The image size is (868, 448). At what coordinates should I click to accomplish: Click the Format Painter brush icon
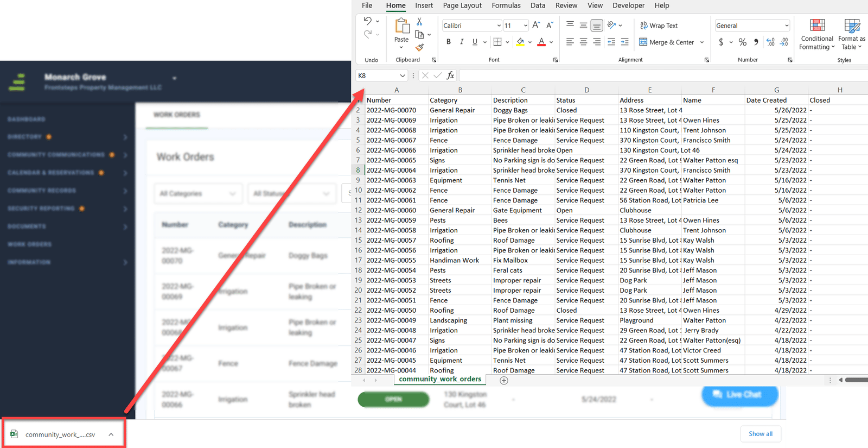pos(419,47)
